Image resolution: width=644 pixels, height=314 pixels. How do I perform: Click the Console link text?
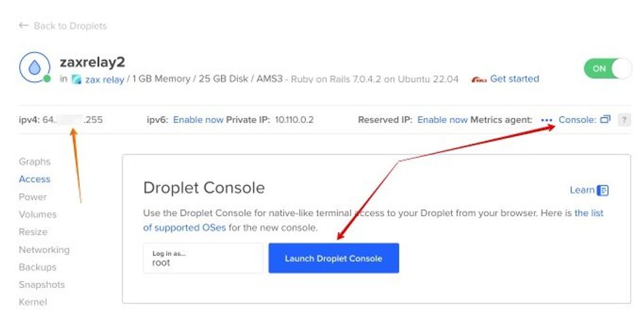coord(576,120)
